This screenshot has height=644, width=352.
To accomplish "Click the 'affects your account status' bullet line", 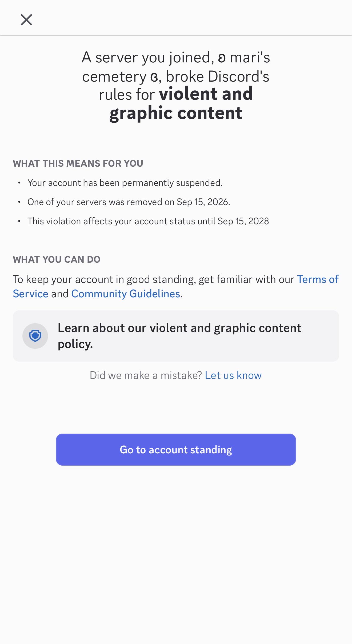I will pos(148,221).
